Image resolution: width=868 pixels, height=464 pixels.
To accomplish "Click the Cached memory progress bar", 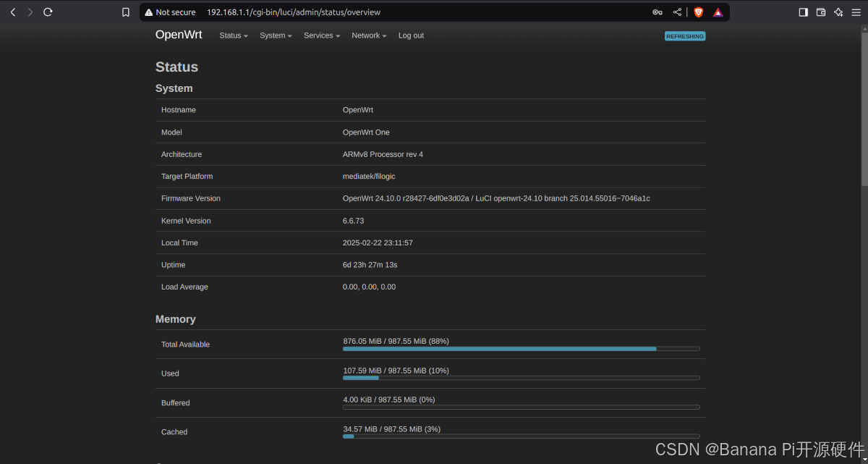I will pyautogui.click(x=522, y=436).
